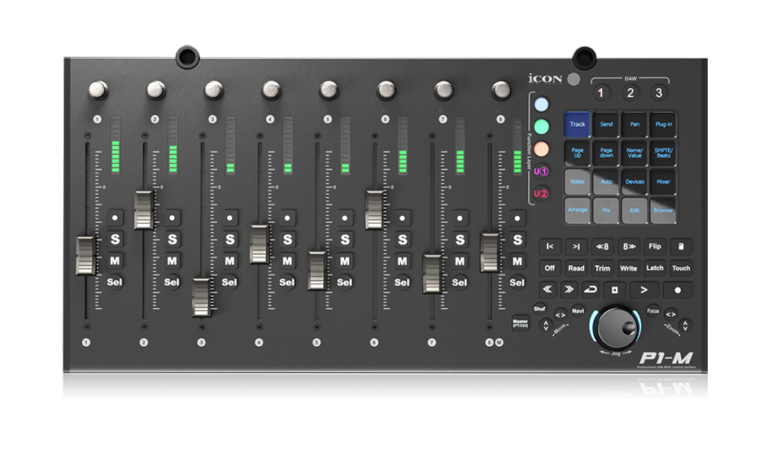Select the green function layer button

(541, 127)
